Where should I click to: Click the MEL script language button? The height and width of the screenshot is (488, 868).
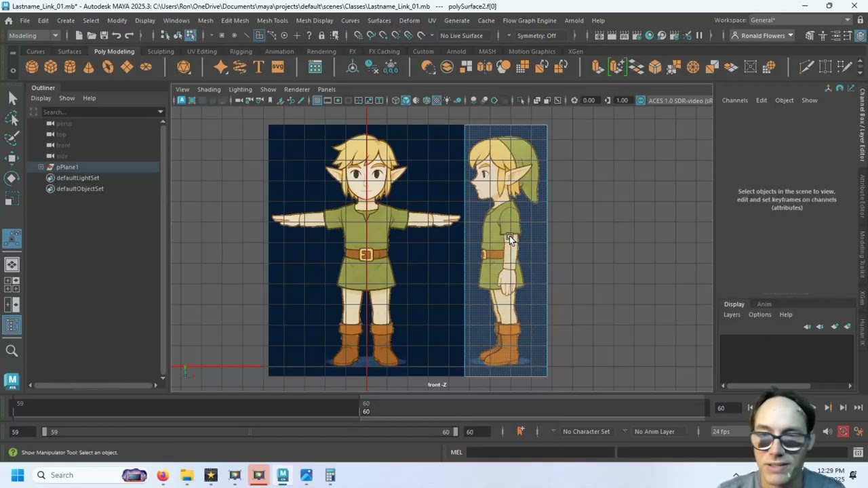tap(456, 452)
